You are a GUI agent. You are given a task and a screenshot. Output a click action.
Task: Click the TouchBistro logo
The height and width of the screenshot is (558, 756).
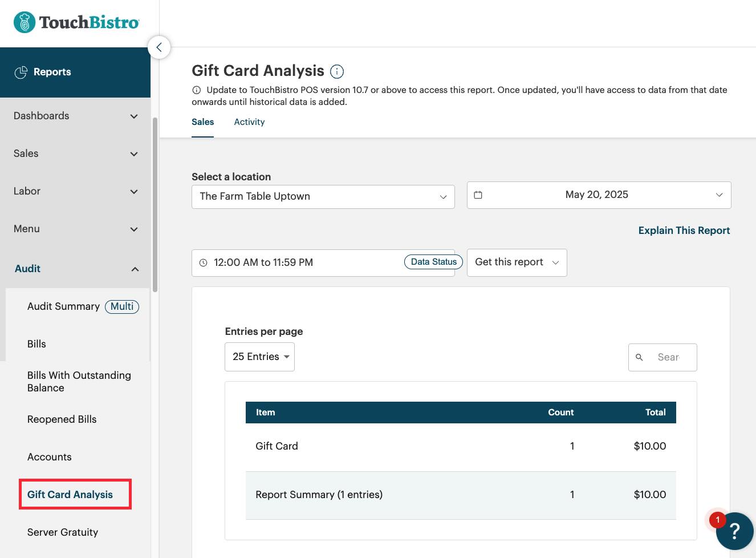click(75, 22)
